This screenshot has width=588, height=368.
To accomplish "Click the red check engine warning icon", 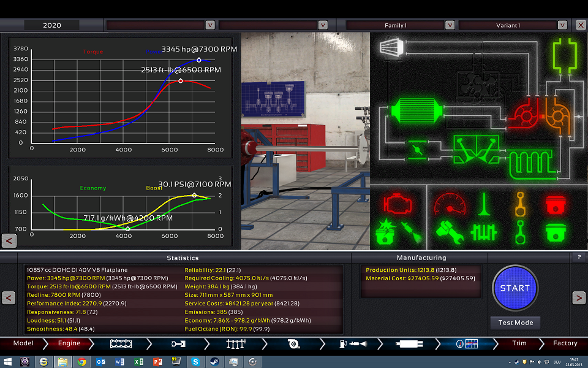I will click(398, 204).
